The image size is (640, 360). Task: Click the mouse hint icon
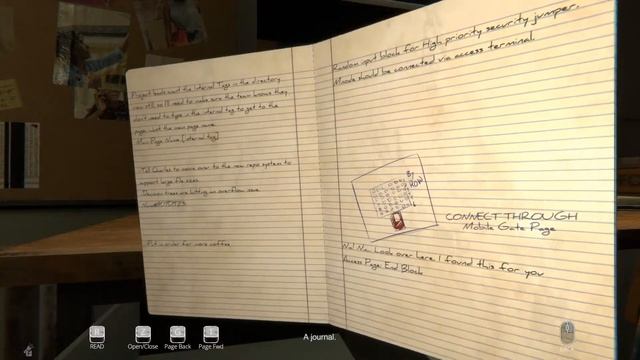[567, 332]
